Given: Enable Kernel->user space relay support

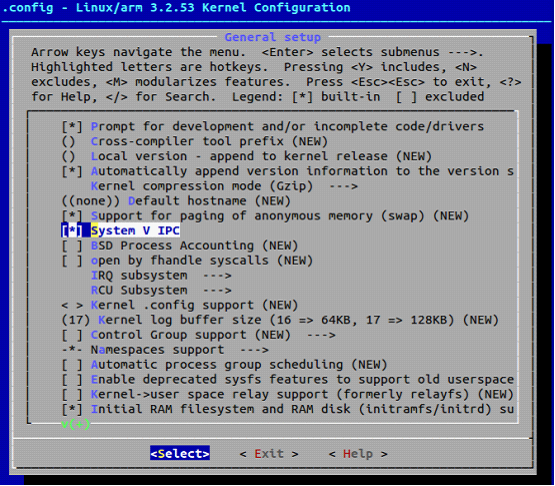Looking at the screenshot, I should [72, 394].
